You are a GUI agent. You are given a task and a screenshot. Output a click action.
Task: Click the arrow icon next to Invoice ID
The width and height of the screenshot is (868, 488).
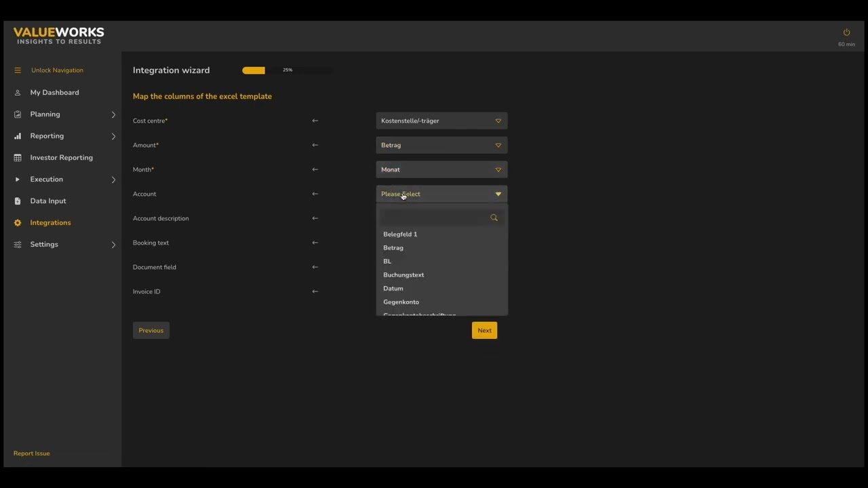[315, 291]
